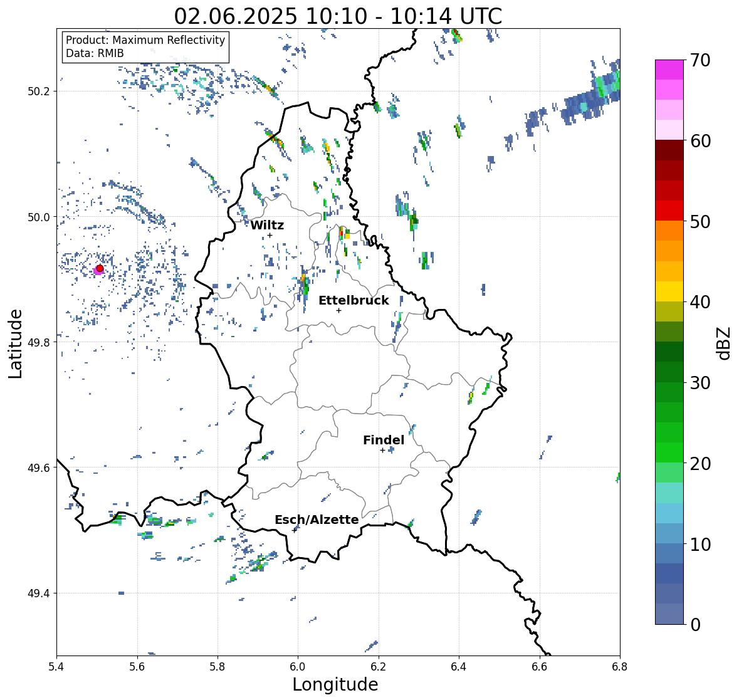Screen dimensions: 739x700
Task: Click the colorbar 30 tick label
Action: [x=700, y=383]
